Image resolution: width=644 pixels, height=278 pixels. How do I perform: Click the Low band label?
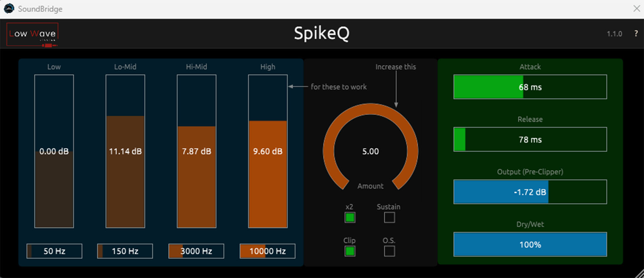(x=54, y=67)
